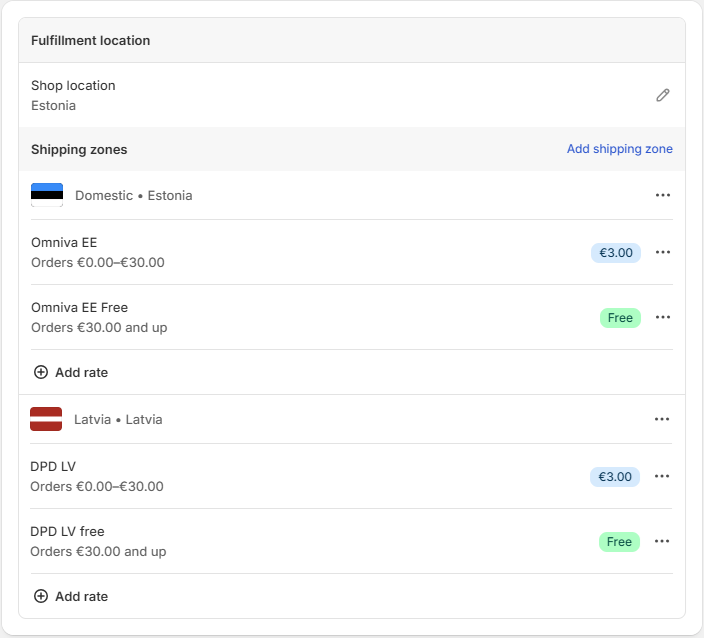Open more actions for Omniva EE rate

click(x=663, y=252)
